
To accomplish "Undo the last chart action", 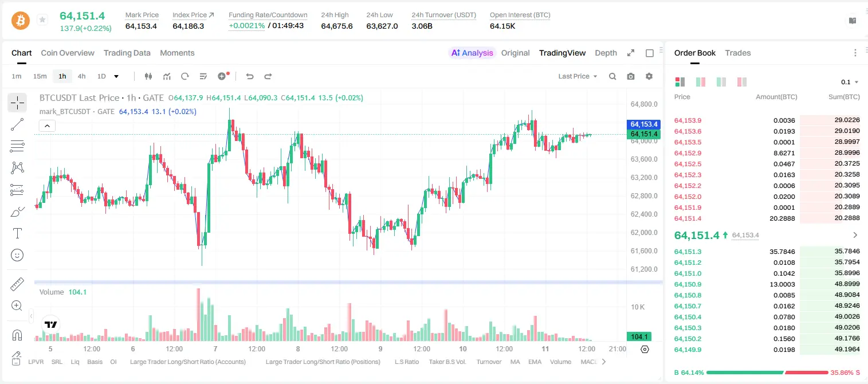I will 249,76.
